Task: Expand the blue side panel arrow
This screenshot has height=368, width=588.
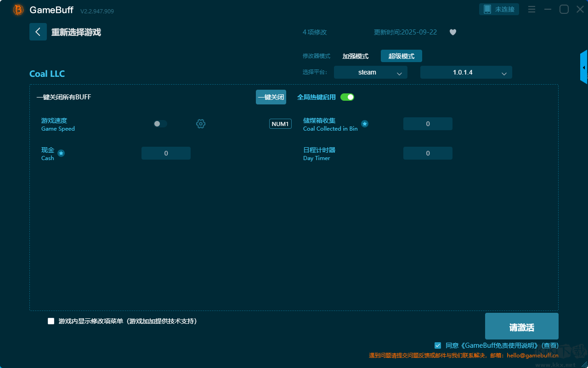Action: coord(583,67)
